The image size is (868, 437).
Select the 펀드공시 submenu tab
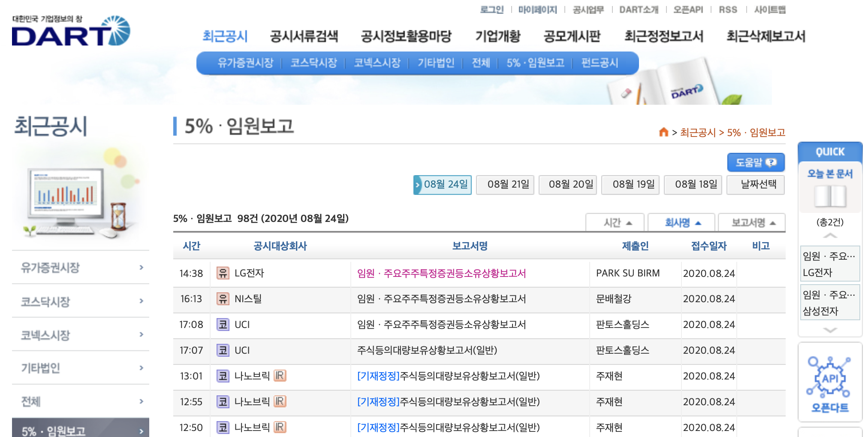coord(600,63)
